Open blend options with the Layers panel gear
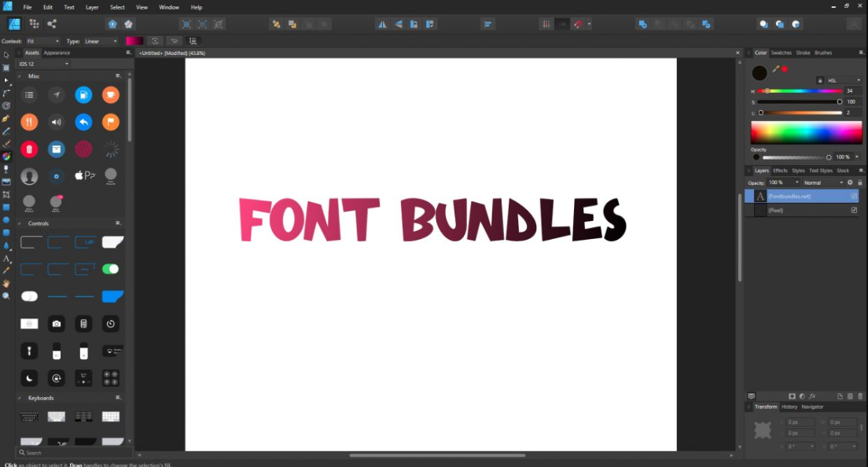868x467 pixels. point(850,182)
